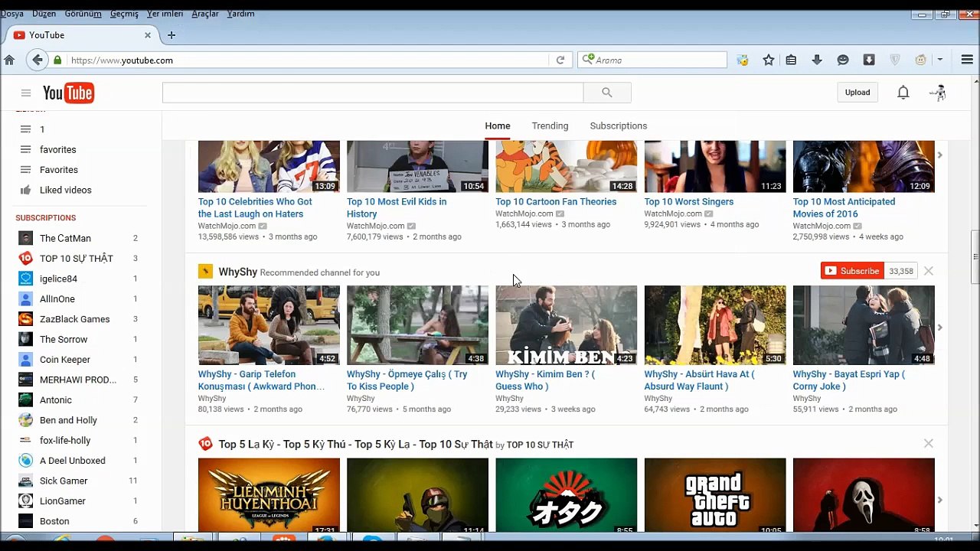Dismiss the Top 5 Lạ Kỳ row
Image resolution: width=980 pixels, height=551 pixels.
pos(929,443)
